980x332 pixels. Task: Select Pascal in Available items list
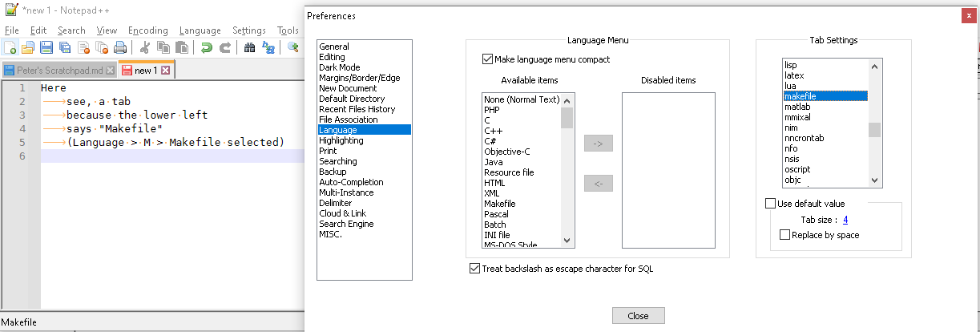[x=522, y=214]
